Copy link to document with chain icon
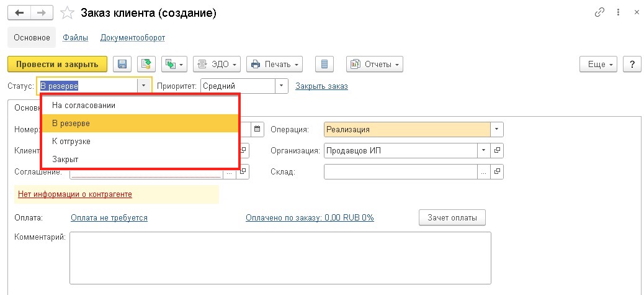The image size is (644, 295). click(600, 13)
